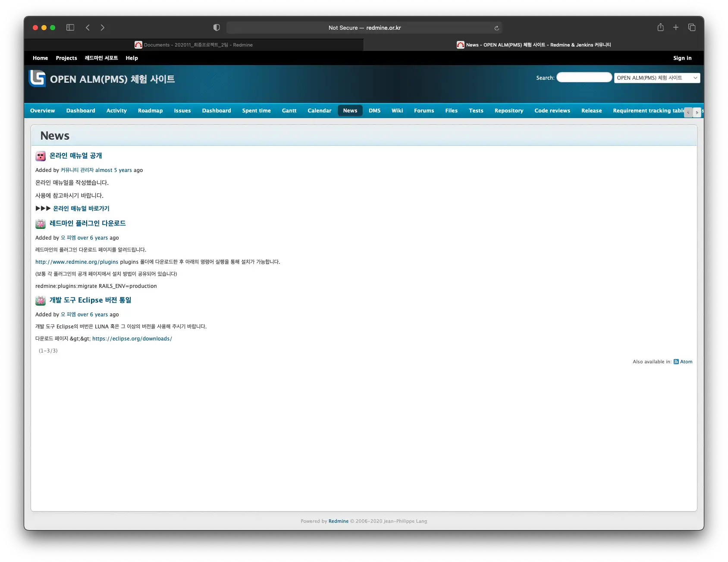This screenshot has height=562, width=728.
Task: Open the Share icon in Safari toolbar
Action: pos(660,27)
